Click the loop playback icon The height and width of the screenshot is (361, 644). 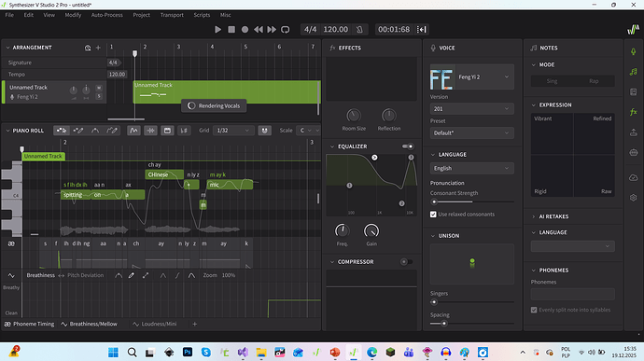285,30
